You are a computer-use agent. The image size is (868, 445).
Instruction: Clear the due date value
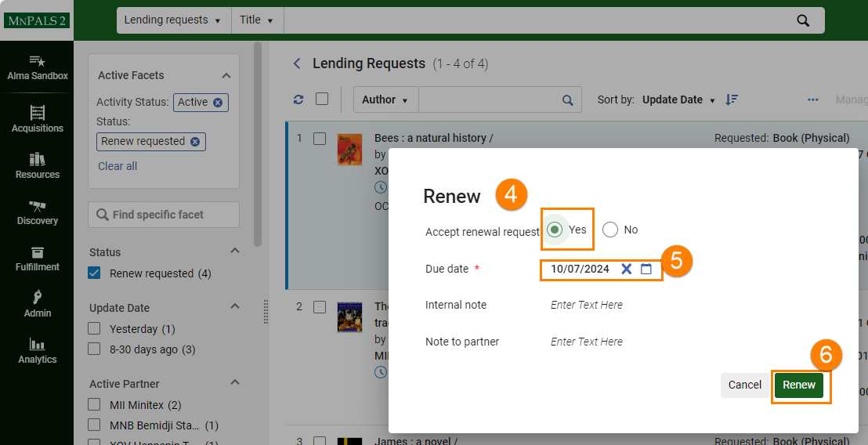point(626,269)
